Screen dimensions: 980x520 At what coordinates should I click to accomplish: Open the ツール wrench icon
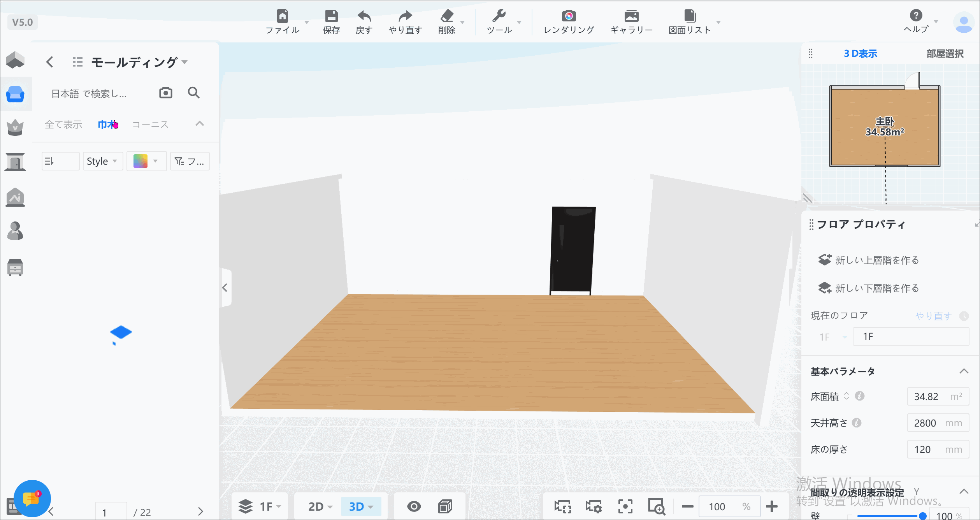[x=499, y=16]
